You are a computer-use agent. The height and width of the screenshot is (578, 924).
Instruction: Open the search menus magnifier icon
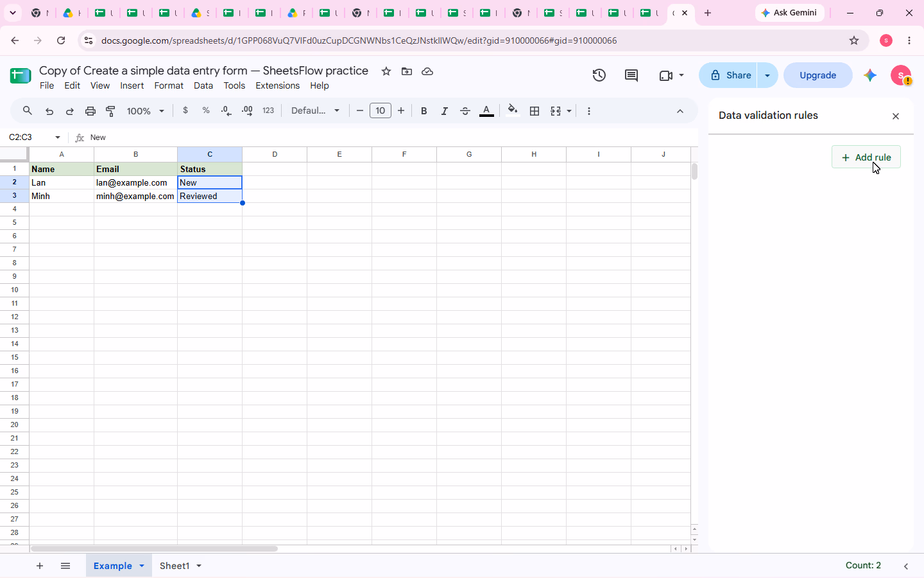pyautogui.click(x=28, y=111)
